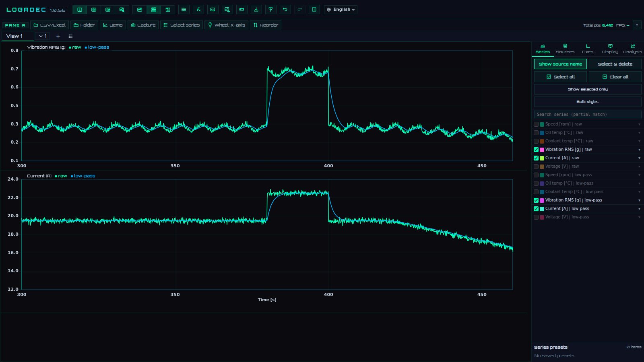The image size is (644, 362).
Task: Click the Clear all button
Action: pyautogui.click(x=615, y=77)
